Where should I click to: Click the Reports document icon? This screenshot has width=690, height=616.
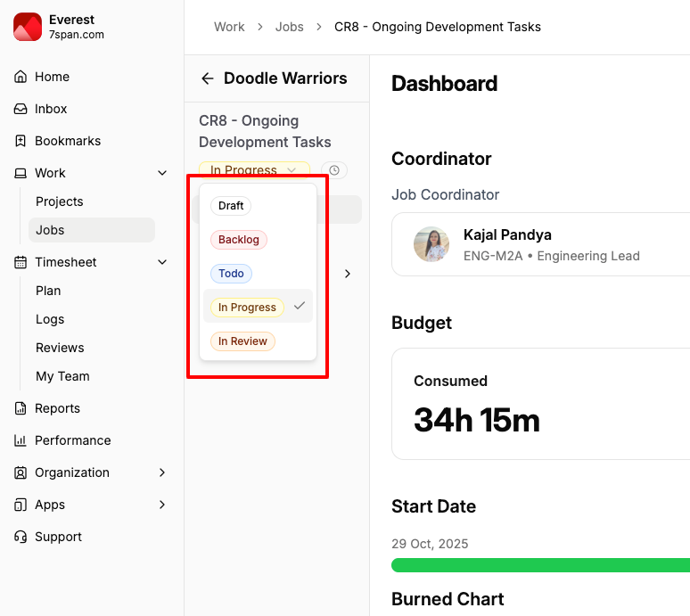21,408
